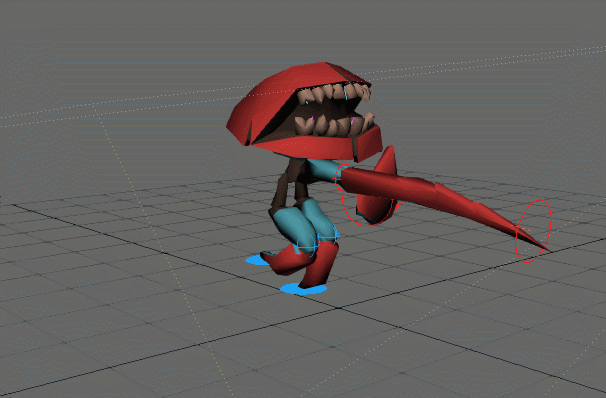Click the front red boot

(319, 265)
